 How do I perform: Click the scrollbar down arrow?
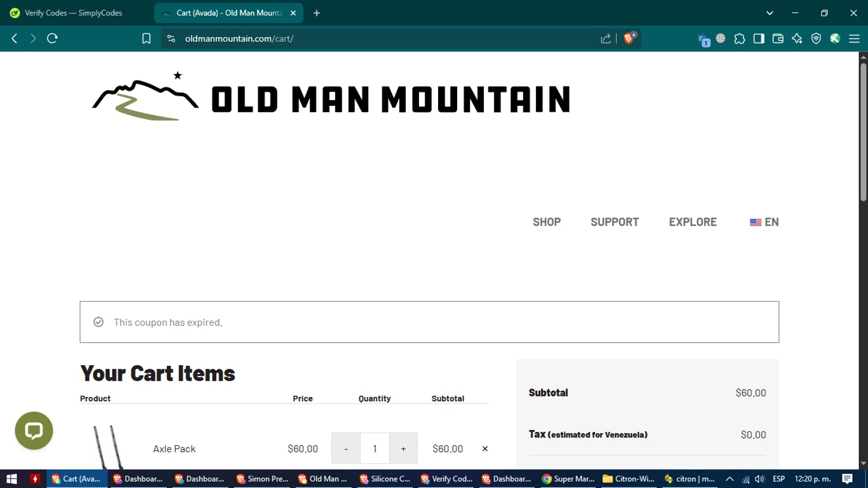(x=863, y=464)
